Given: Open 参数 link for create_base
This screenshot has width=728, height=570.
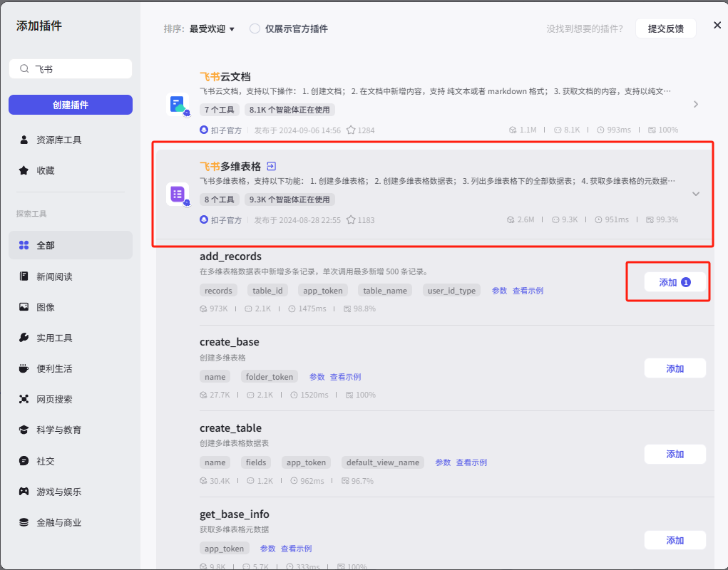Looking at the screenshot, I should 317,377.
